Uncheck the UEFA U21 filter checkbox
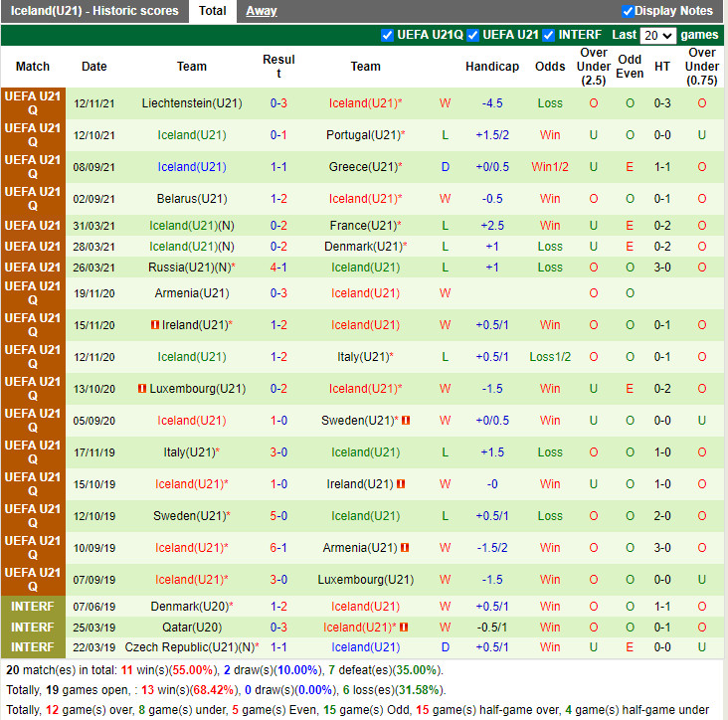The width and height of the screenshot is (728, 720). pos(472,35)
